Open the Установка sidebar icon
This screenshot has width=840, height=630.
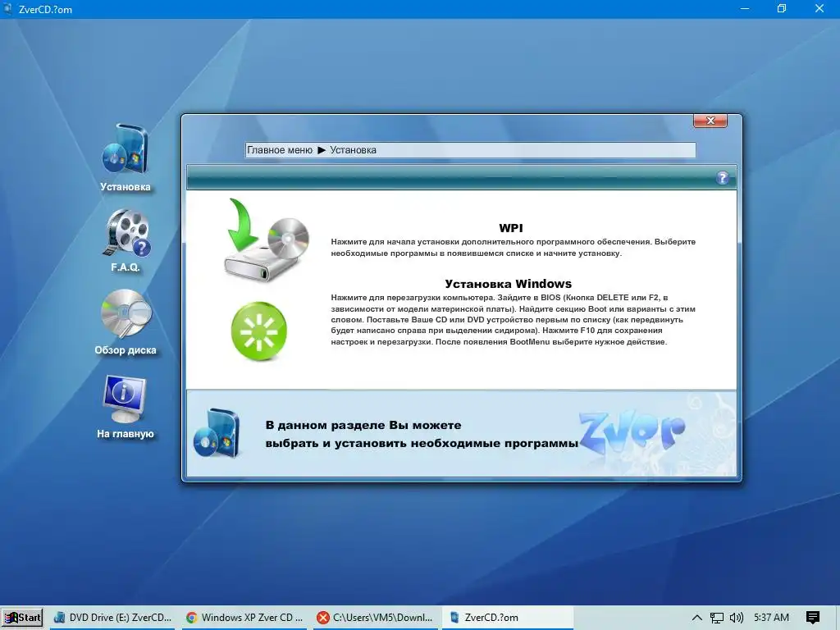click(125, 149)
